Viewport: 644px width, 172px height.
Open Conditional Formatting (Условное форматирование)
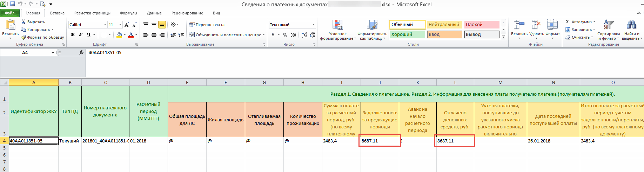click(x=337, y=30)
